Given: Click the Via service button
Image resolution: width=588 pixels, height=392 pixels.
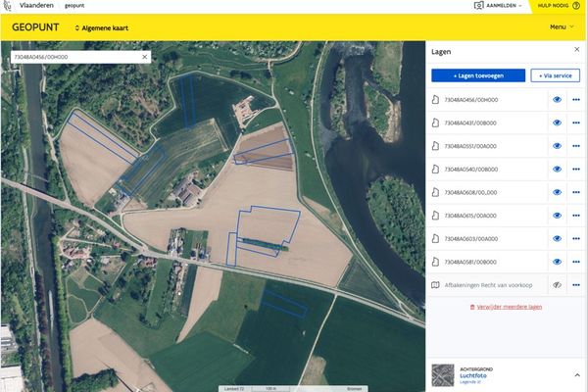Looking at the screenshot, I should 555,75.
